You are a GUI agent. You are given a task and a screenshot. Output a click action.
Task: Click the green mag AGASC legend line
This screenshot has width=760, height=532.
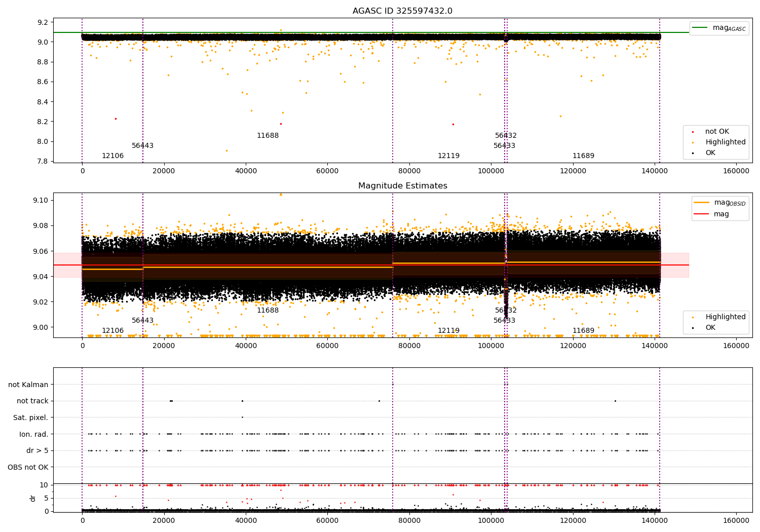[700, 28]
